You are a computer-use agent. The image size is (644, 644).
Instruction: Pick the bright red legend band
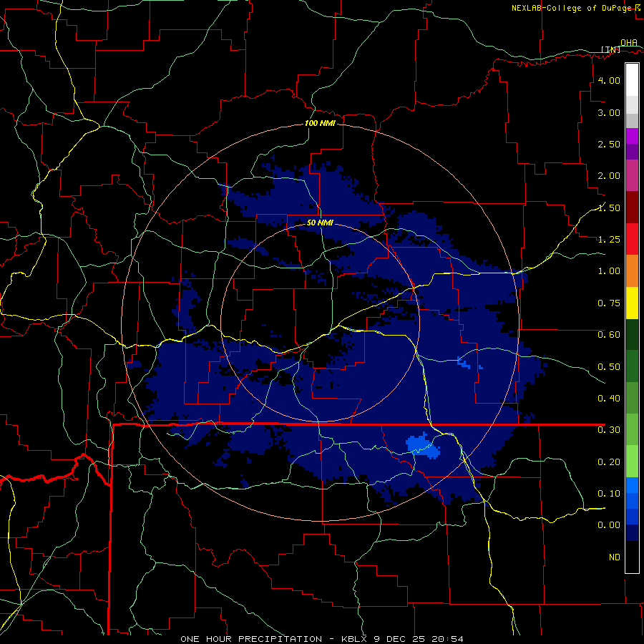tap(632, 240)
